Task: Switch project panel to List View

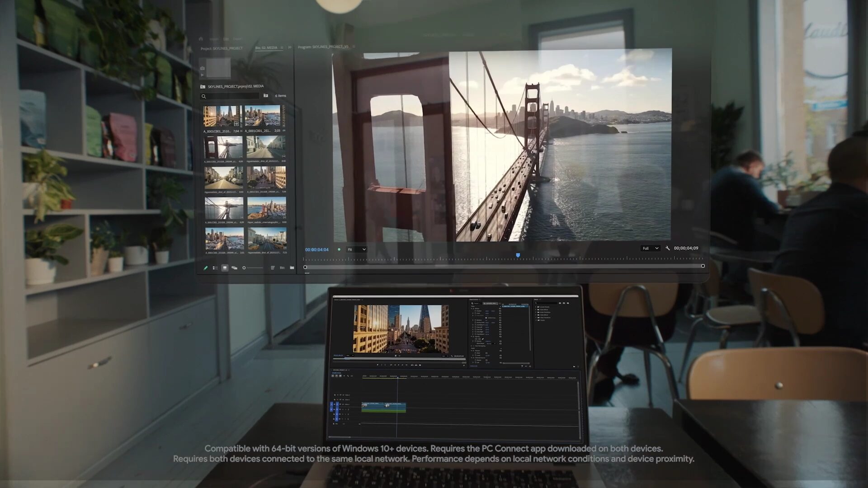Action: pos(215,268)
